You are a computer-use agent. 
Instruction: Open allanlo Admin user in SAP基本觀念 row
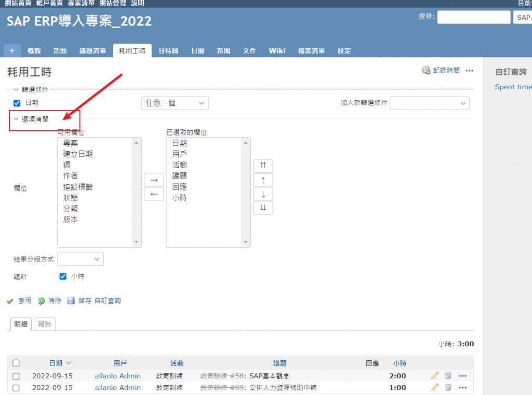point(118,376)
